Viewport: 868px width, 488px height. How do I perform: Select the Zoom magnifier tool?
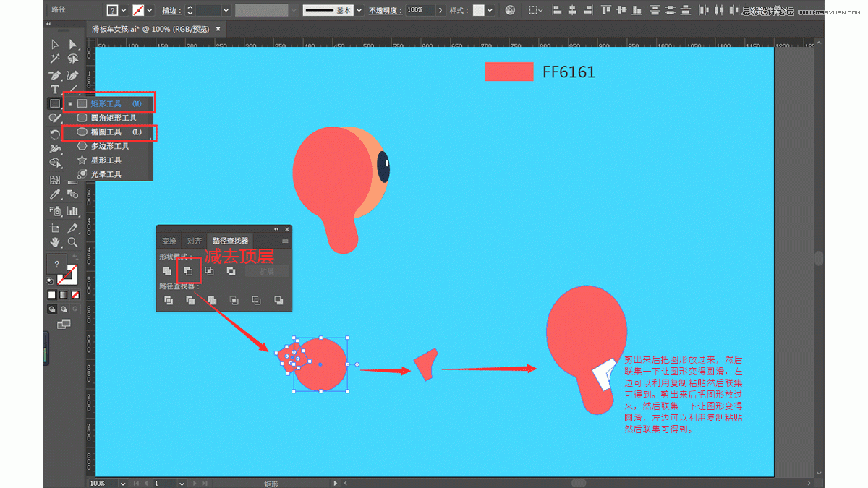[72, 243]
